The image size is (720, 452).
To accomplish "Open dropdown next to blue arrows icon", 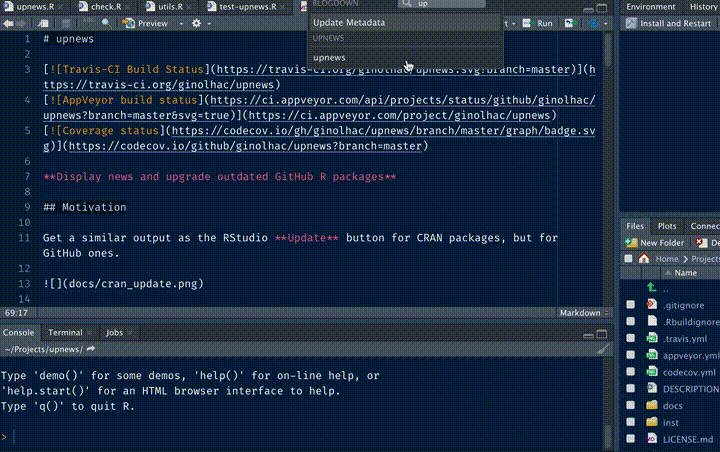I will (606, 23).
